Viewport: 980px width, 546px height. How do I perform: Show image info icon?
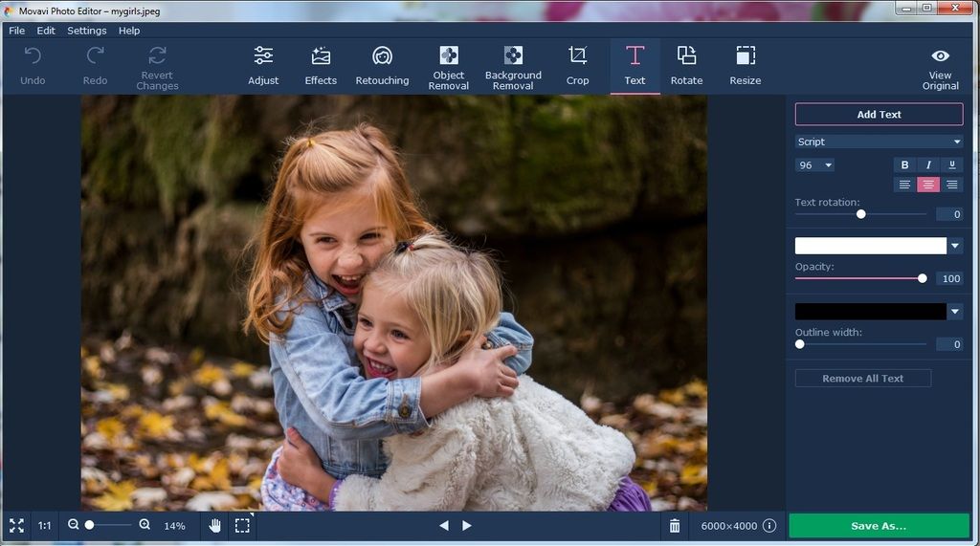[x=769, y=526]
